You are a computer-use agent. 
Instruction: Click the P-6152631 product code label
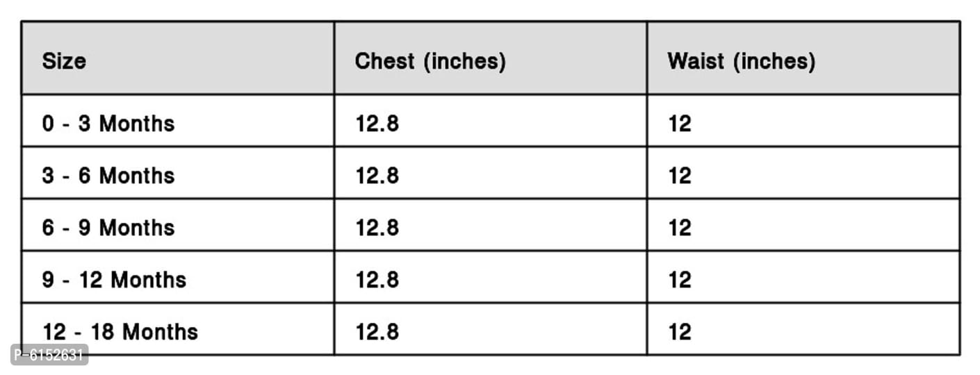coord(49,355)
